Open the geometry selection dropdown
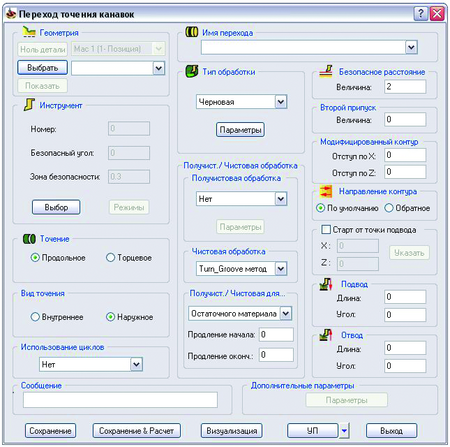 point(159,68)
